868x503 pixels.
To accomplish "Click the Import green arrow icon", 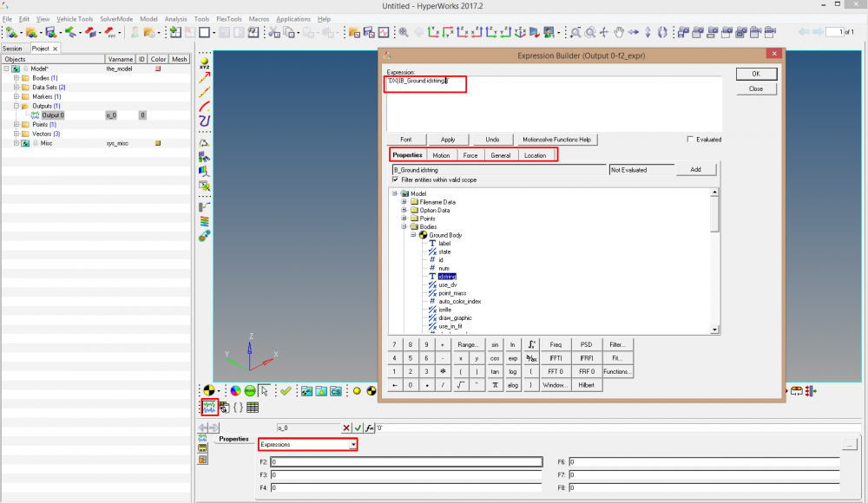I will 70,33.
